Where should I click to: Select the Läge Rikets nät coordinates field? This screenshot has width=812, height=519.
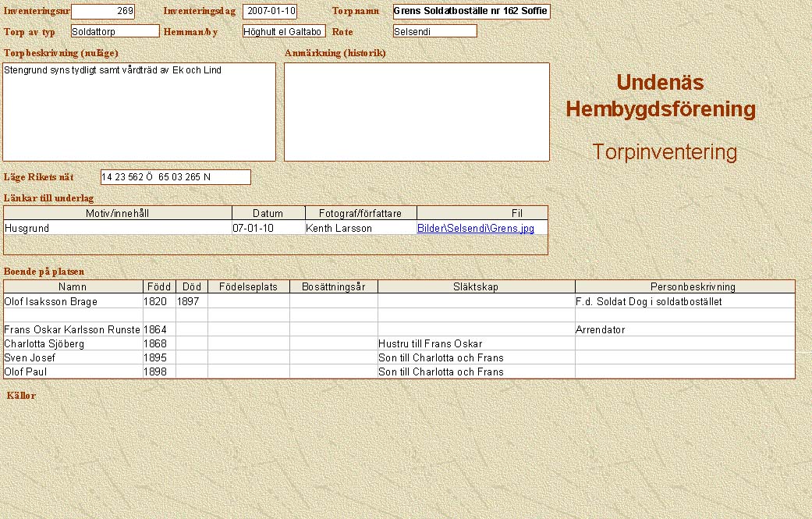[x=176, y=177]
